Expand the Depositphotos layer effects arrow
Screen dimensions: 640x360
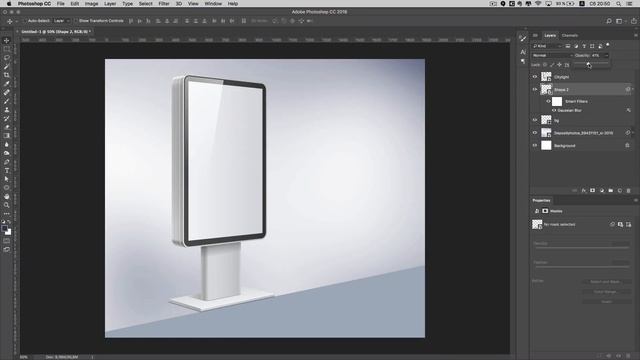633,133
